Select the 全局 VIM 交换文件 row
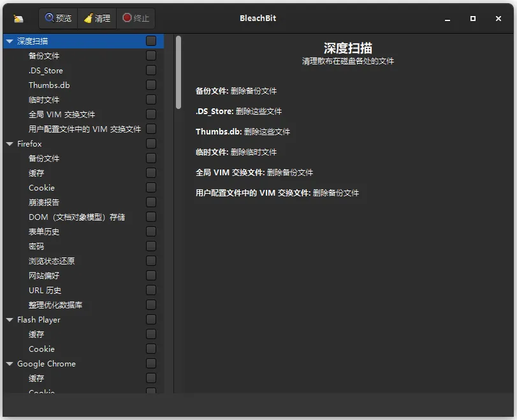The height and width of the screenshot is (420, 517). pyautogui.click(x=83, y=114)
